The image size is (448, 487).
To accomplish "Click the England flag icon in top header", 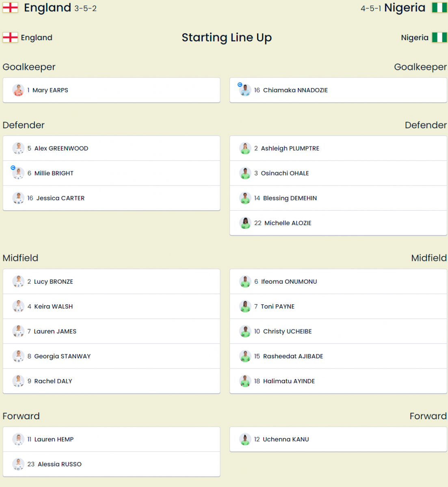I will [x=10, y=8].
